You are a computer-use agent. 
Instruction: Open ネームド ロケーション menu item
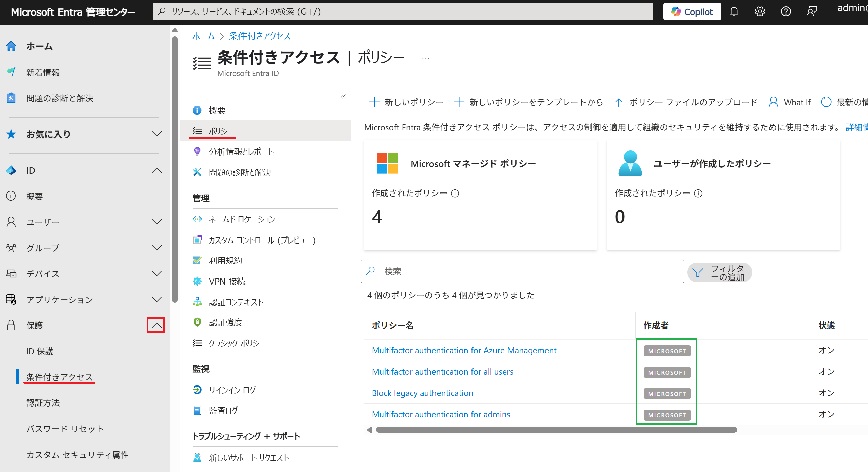pos(241,219)
